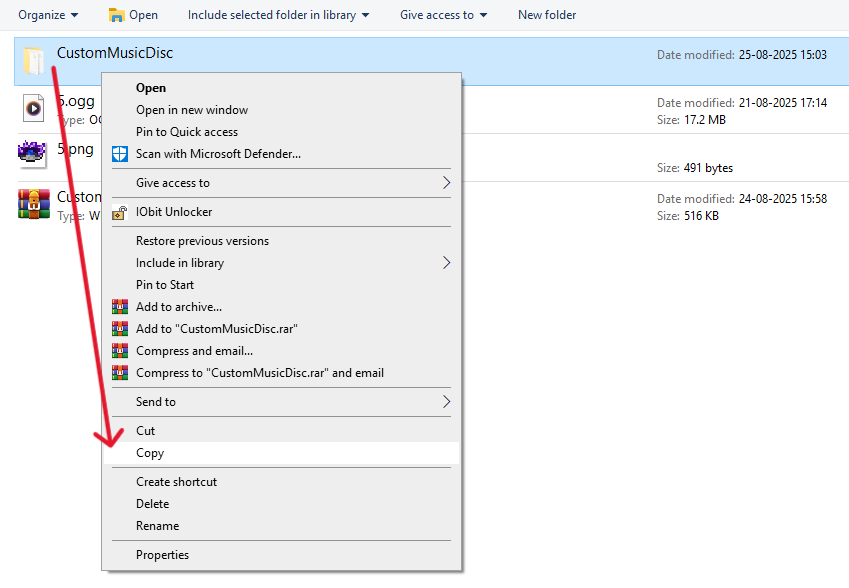The height and width of the screenshot is (588, 849).
Task: Expand the Organize dropdown
Action: point(48,15)
